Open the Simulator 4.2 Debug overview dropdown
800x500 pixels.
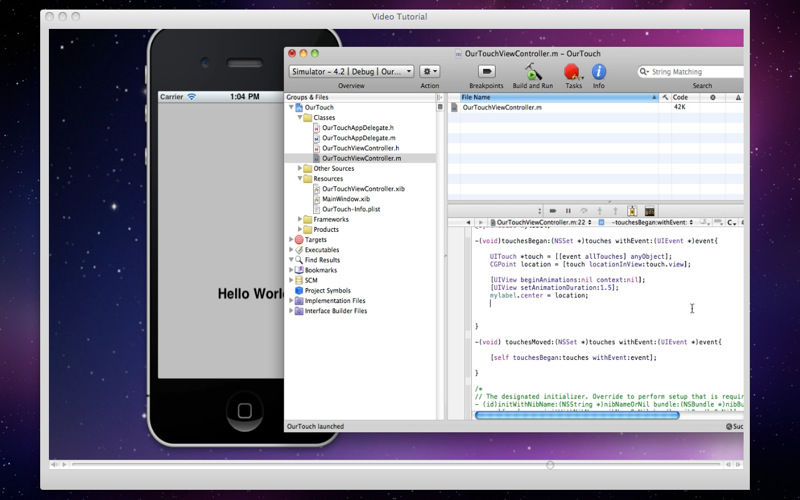click(x=350, y=72)
